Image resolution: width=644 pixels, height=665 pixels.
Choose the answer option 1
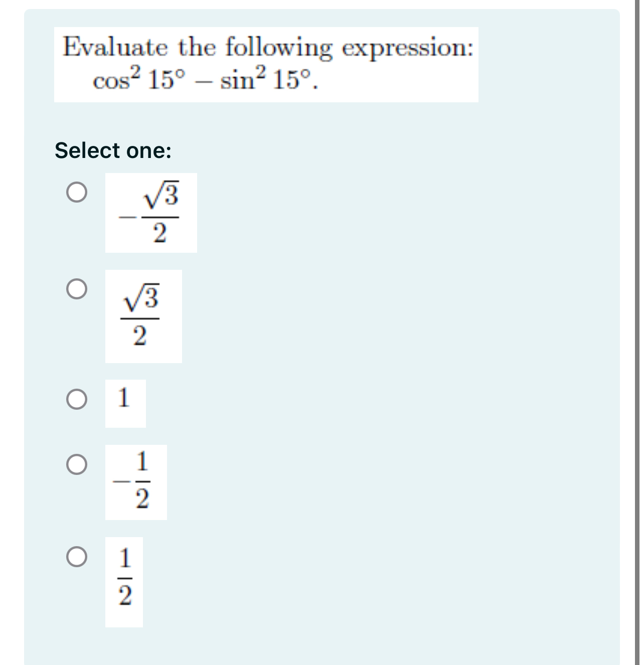point(76,399)
